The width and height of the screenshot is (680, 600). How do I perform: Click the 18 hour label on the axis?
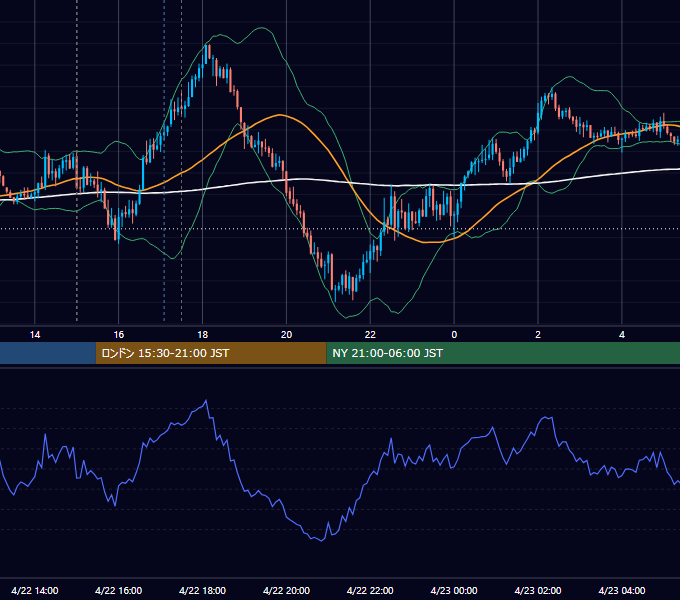[203, 335]
